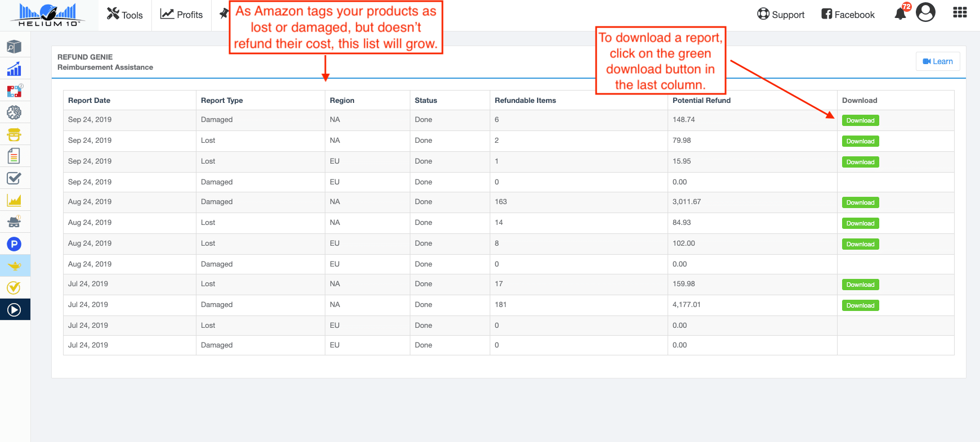
Task: Open the Facebook link
Action: point(848,15)
